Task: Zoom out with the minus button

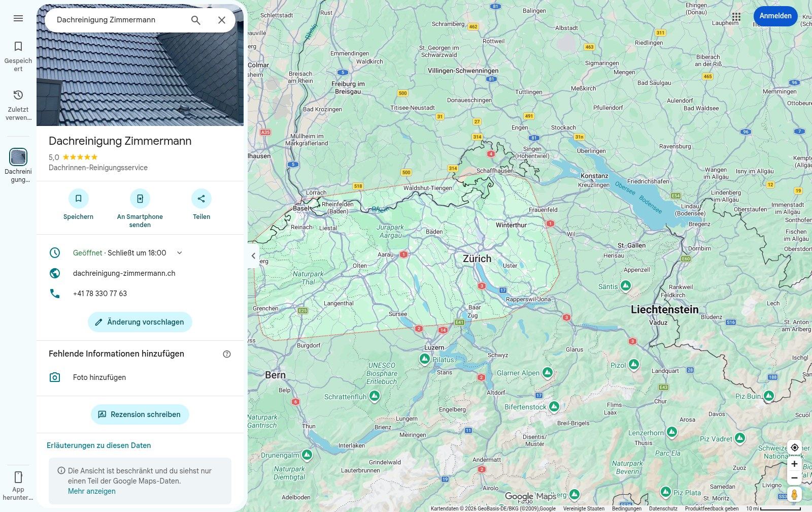Action: click(x=795, y=478)
